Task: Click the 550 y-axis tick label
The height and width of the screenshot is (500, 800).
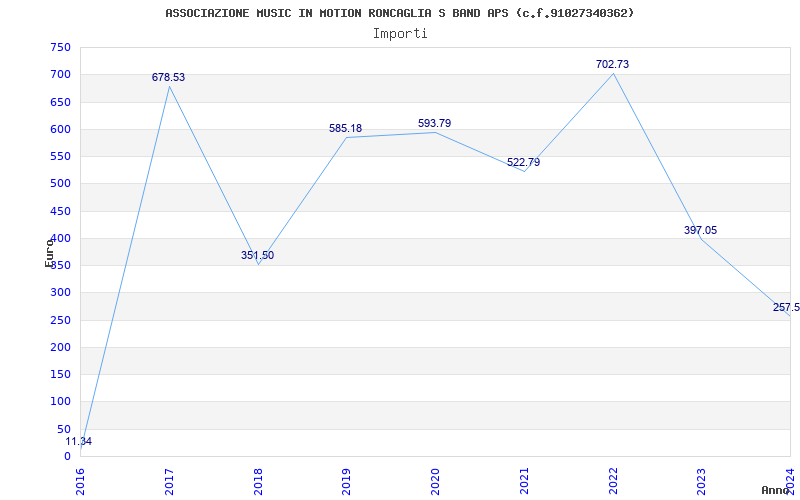Action: click(x=60, y=157)
